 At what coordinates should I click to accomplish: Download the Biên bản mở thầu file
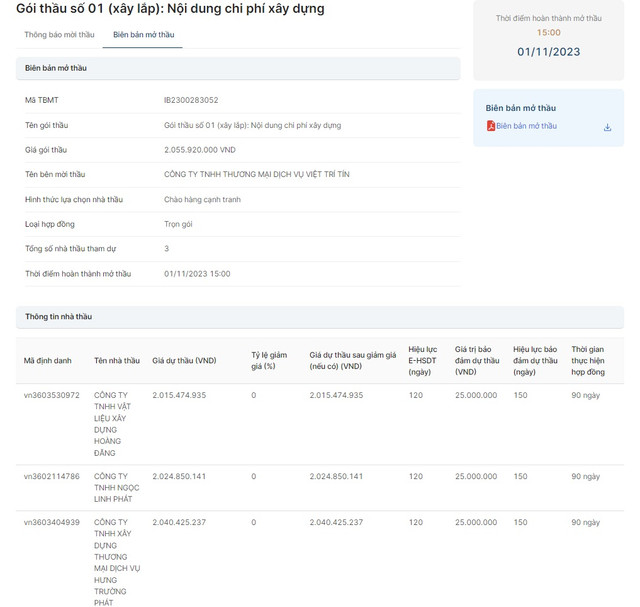click(x=607, y=127)
